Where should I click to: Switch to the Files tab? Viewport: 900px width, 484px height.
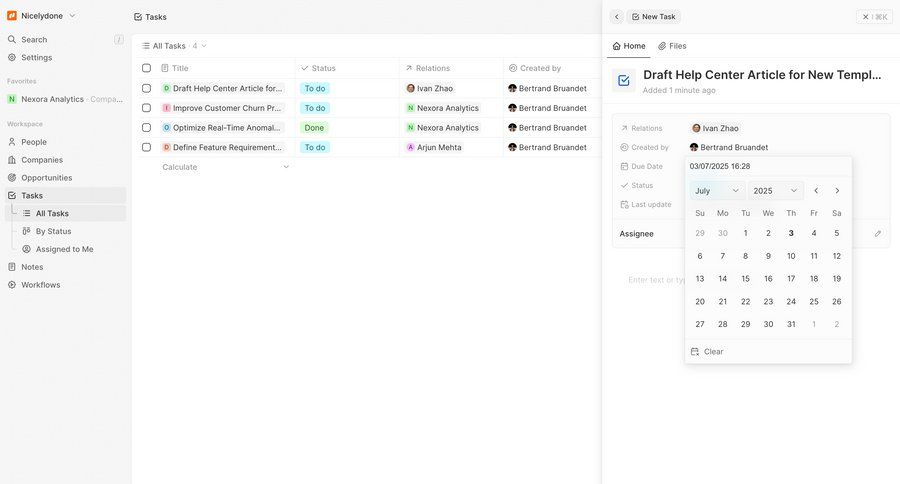click(x=672, y=46)
